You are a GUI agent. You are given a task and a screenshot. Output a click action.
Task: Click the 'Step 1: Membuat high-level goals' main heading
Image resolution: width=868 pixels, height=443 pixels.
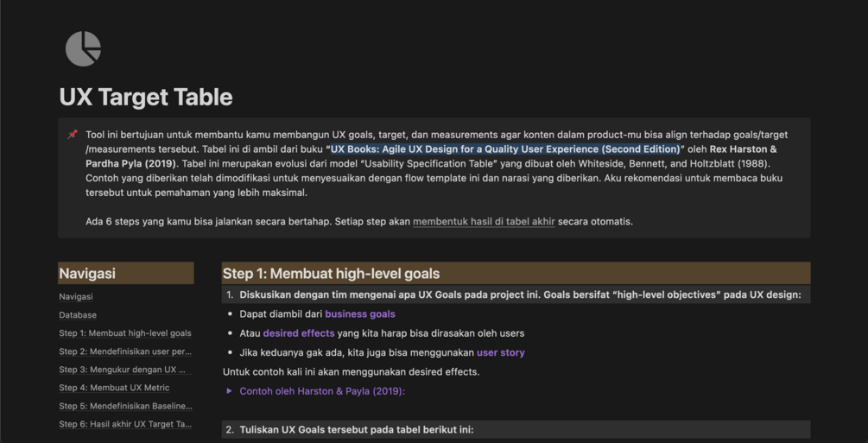(x=332, y=274)
